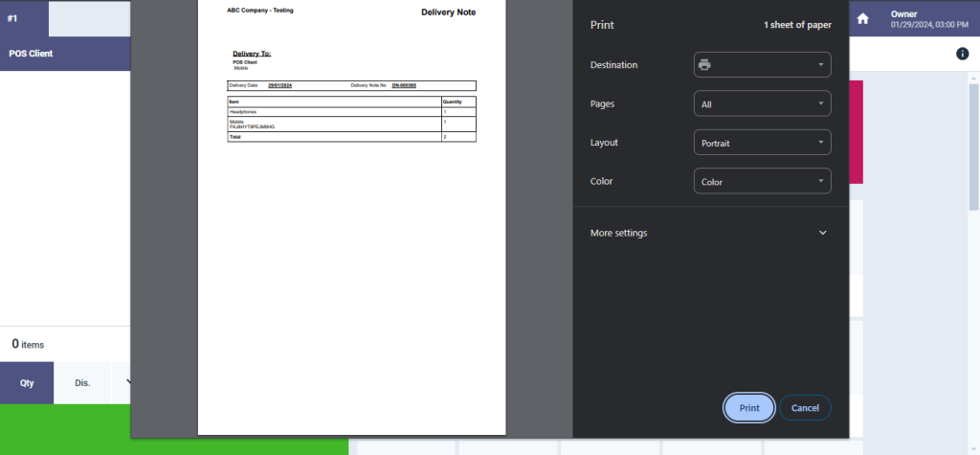Click the Delivery Note page preview
This screenshot has height=455, width=980.
(352, 217)
